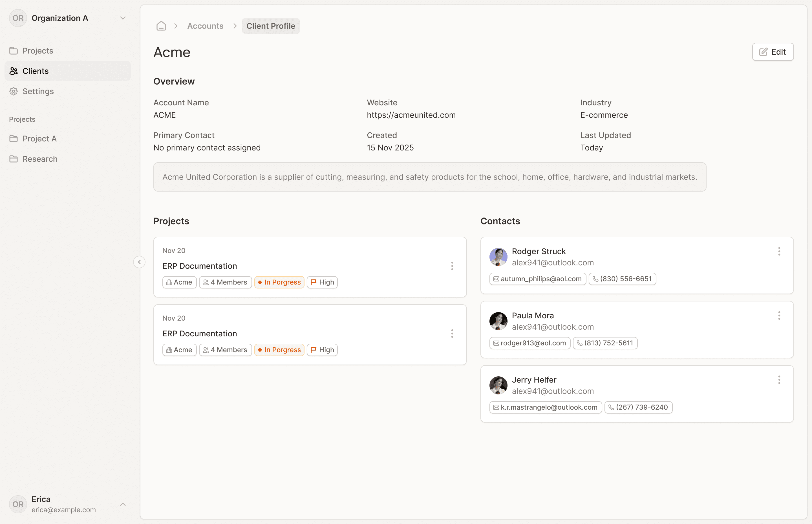The image size is (812, 524).
Task: Open three-dot menu of second ERP Documentation
Action: tap(452, 334)
